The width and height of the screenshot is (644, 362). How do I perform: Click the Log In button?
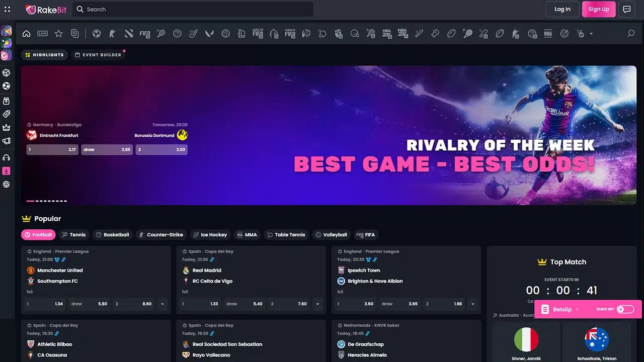coord(562,9)
